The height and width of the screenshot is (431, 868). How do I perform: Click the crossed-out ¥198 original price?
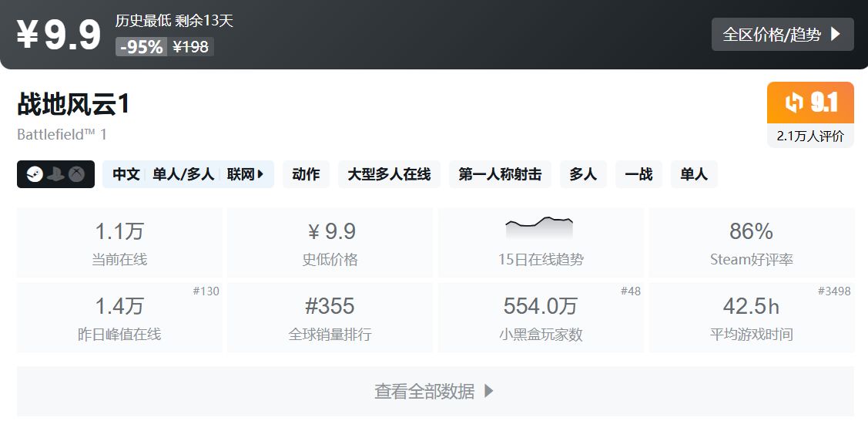[190, 47]
